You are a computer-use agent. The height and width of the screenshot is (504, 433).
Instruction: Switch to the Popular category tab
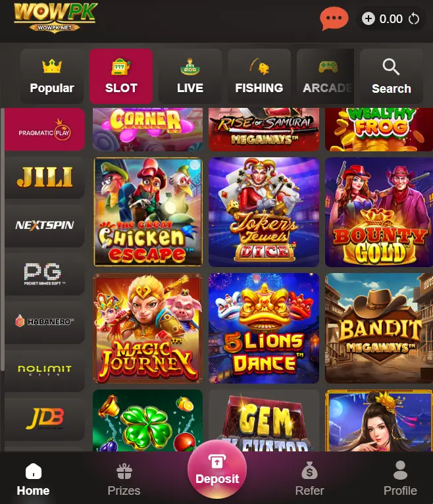coord(52,76)
